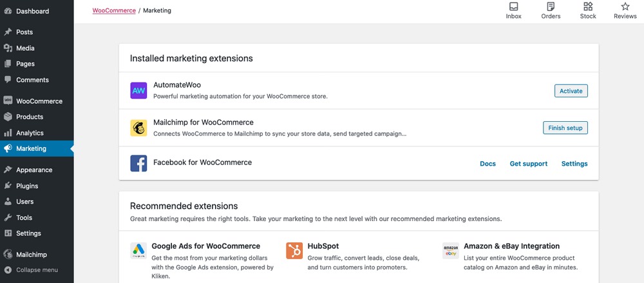The height and width of the screenshot is (283, 644).
Task: Click the Google Ads extension logo
Action: point(138,251)
